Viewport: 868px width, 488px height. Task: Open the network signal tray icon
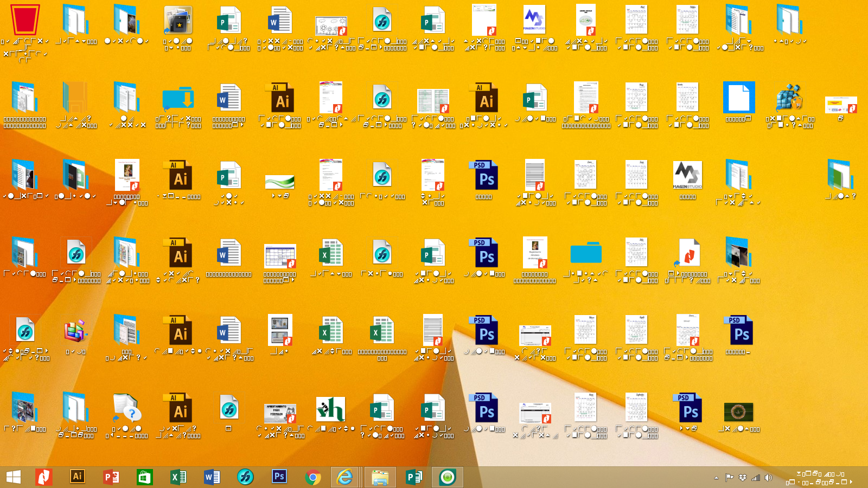pyautogui.click(x=756, y=478)
